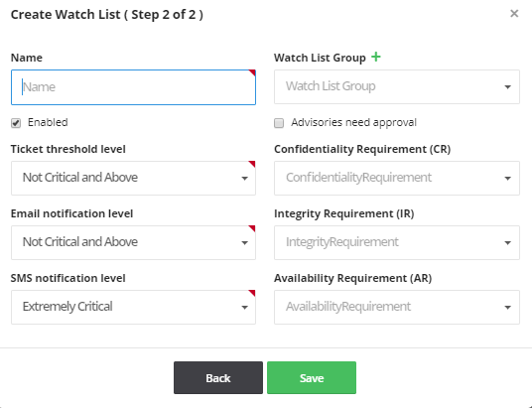Add new Watch List Group with plus icon
Image resolution: width=532 pixels, height=408 pixels.
point(376,57)
